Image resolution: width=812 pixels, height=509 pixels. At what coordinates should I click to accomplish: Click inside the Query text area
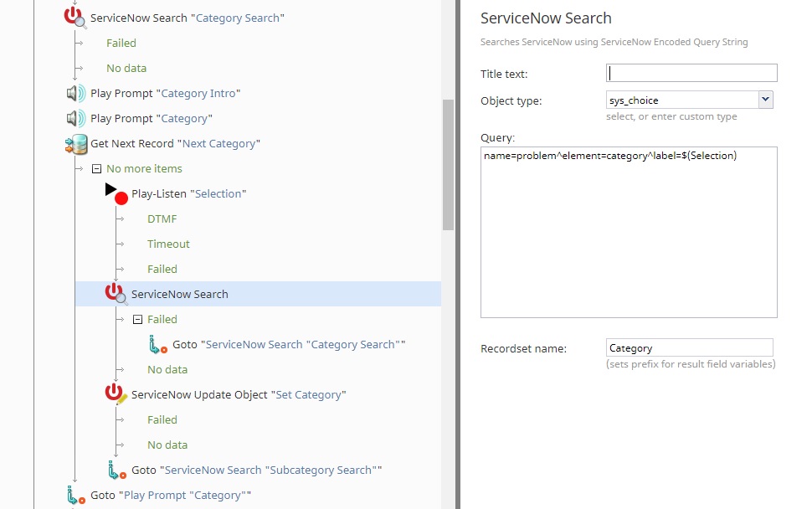[628, 234]
